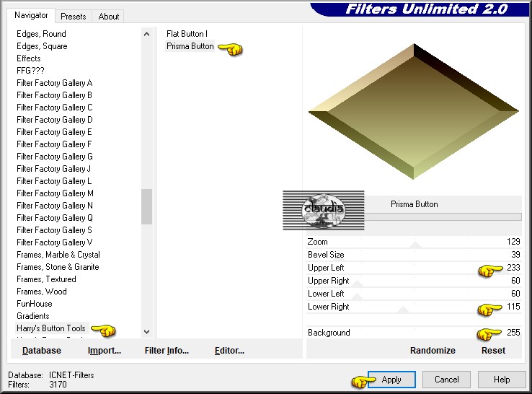Reset the filter settings

493,351
